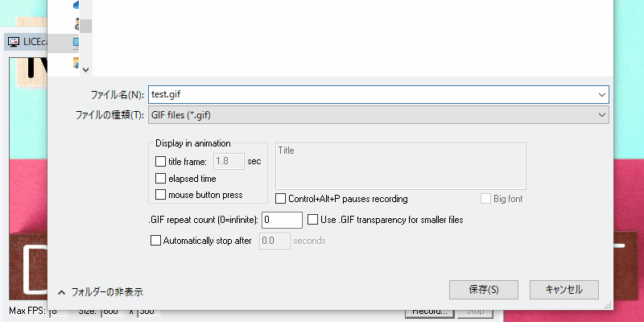Open the file name dropdown arrow
644x322 pixels.
(x=602, y=95)
